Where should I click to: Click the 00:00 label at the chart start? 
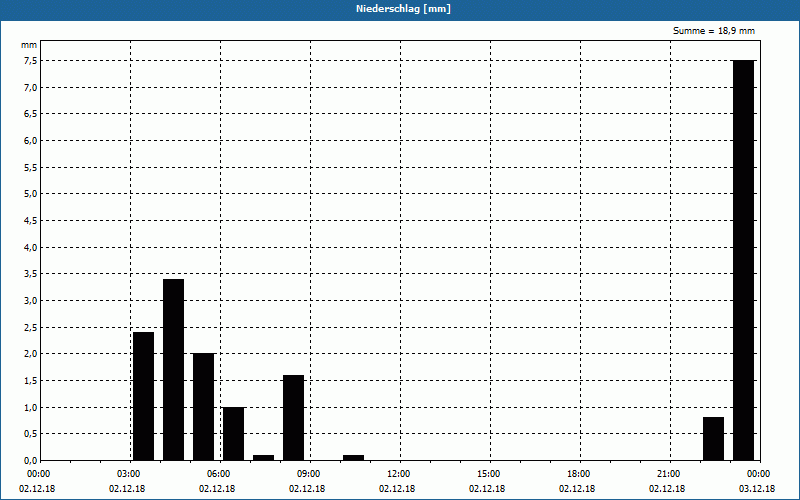click(39, 474)
